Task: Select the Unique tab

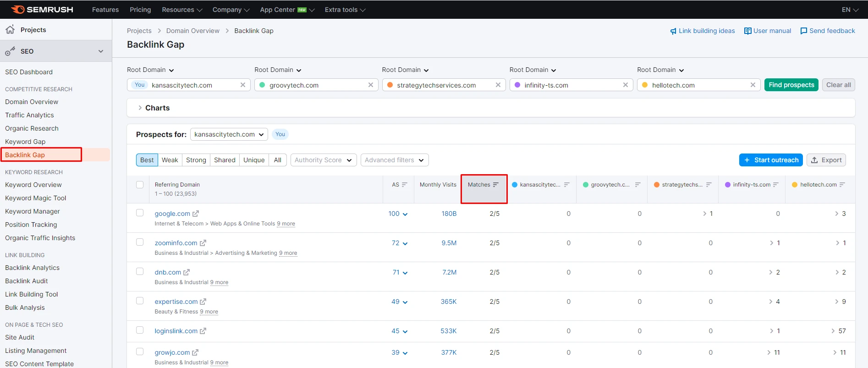Action: [x=254, y=160]
